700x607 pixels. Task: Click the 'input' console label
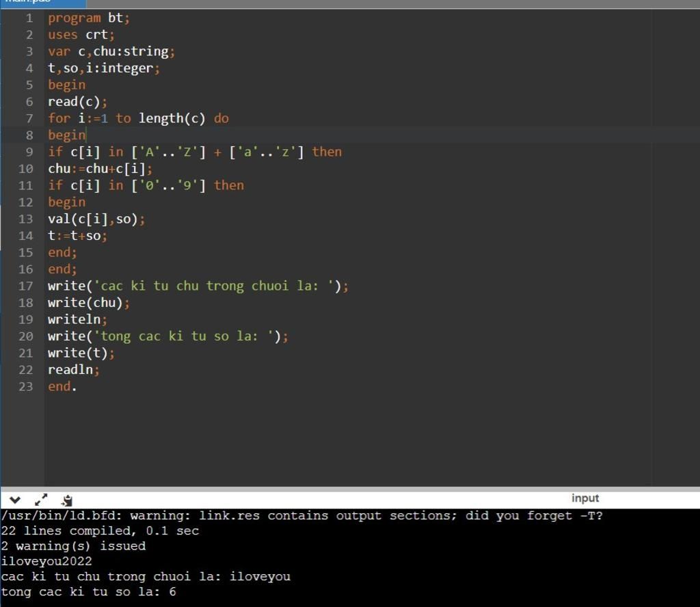pos(585,498)
